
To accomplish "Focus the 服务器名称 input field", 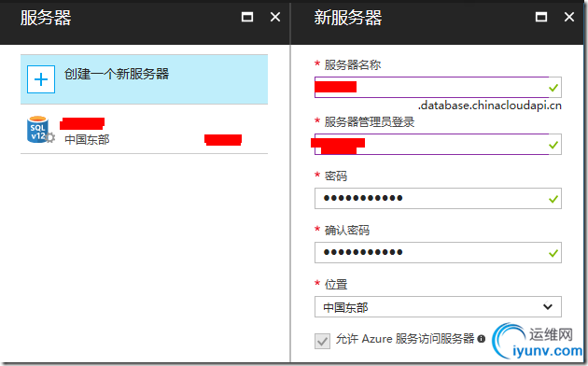I will [438, 88].
